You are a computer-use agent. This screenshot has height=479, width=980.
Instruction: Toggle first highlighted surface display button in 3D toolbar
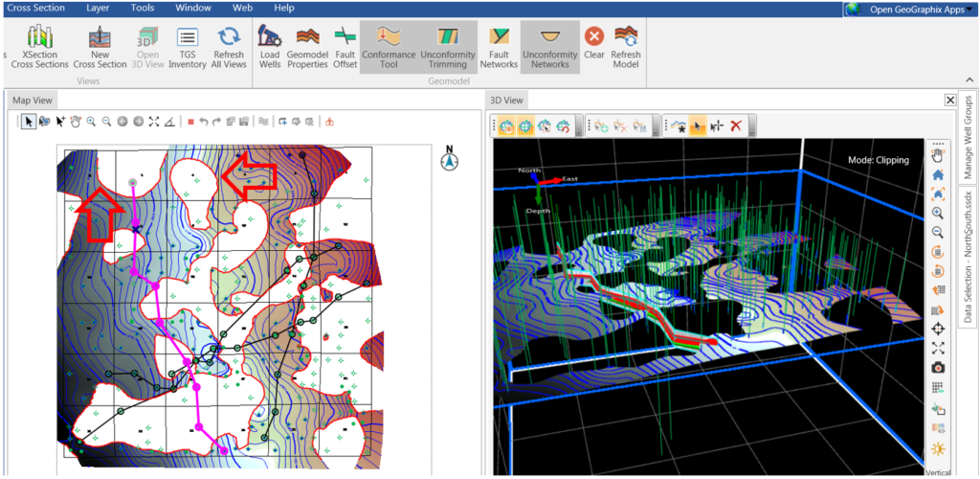point(507,126)
